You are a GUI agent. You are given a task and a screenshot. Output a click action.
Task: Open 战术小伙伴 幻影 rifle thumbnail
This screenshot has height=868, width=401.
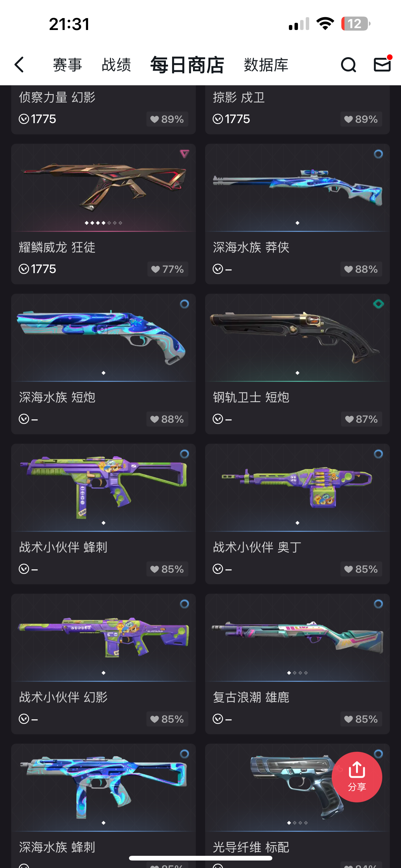[103, 637]
